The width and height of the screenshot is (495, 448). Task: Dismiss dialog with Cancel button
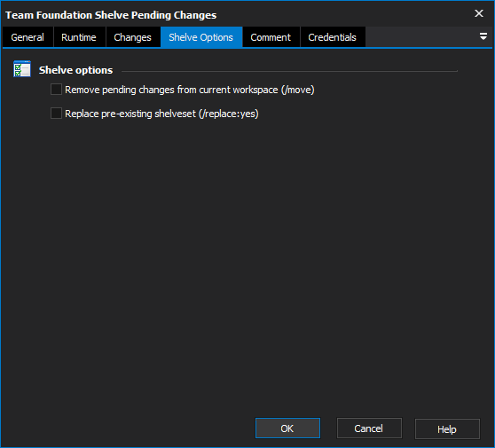[x=369, y=428]
